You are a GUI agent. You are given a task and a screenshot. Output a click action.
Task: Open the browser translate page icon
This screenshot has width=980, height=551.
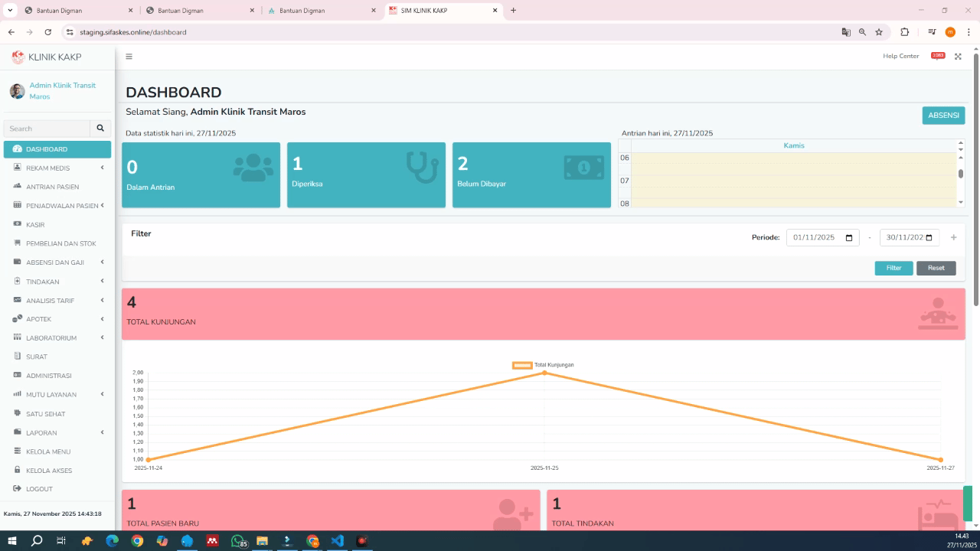(846, 32)
